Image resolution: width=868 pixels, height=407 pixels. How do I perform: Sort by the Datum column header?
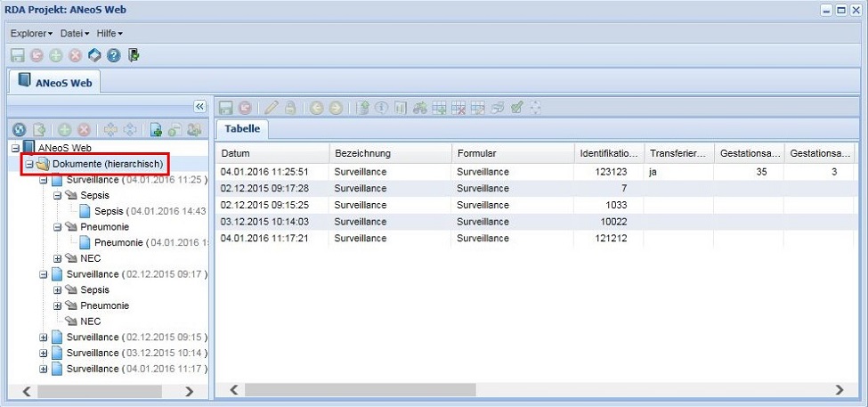272,153
